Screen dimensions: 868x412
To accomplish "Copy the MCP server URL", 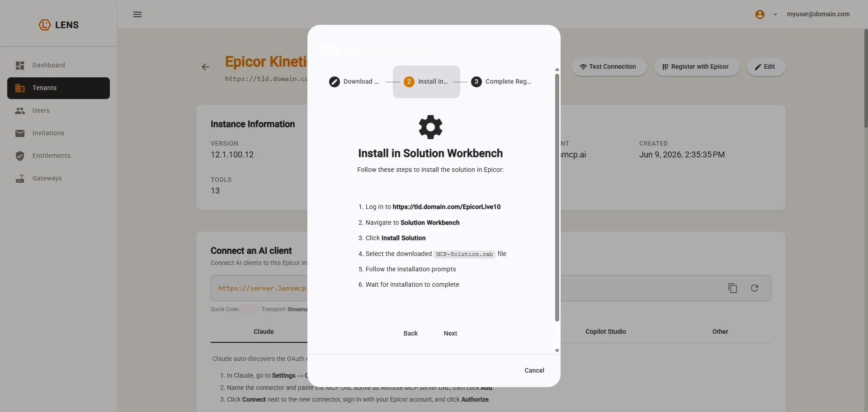I will click(733, 288).
